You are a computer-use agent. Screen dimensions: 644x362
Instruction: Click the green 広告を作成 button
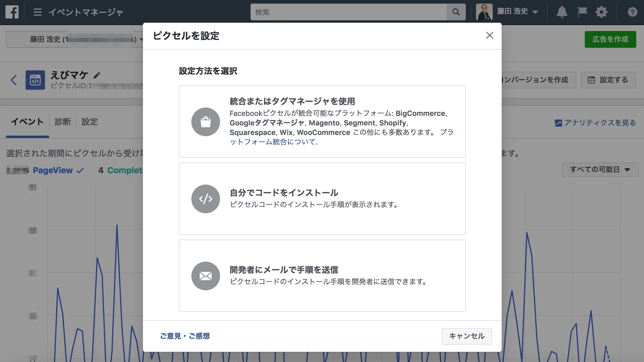610,39
